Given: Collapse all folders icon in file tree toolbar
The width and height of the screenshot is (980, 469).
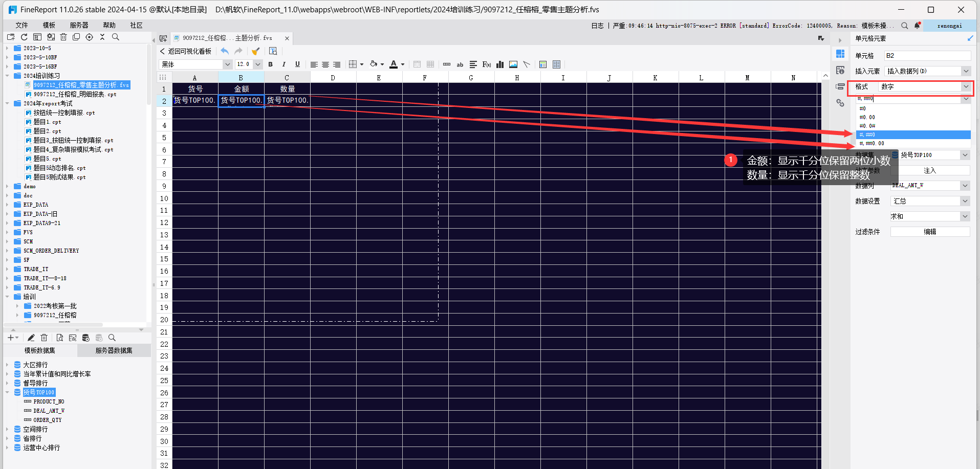Looking at the screenshot, I should pyautogui.click(x=102, y=37).
